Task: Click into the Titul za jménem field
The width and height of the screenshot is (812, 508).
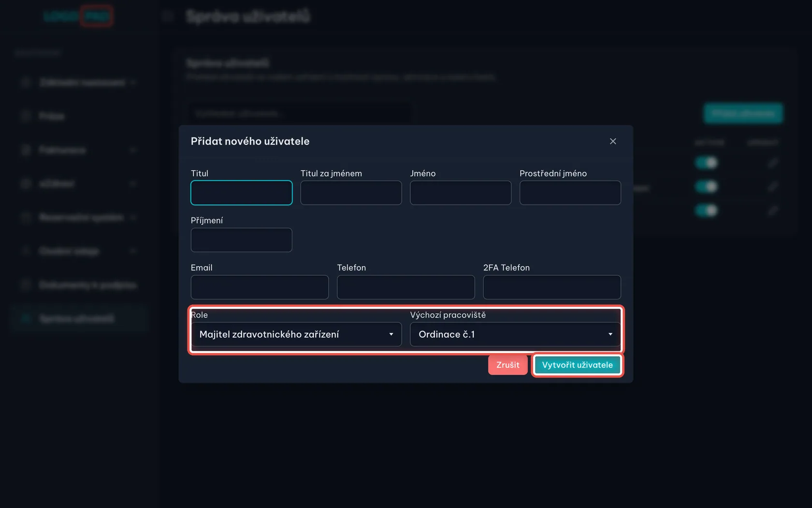Action: [x=351, y=193]
